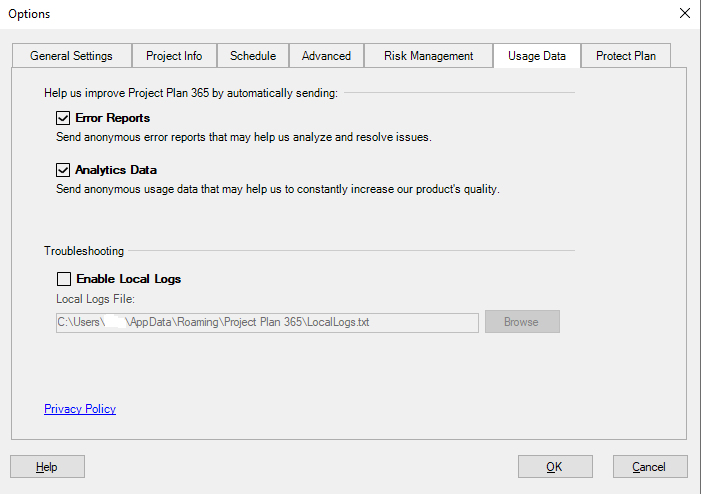Click the Help button
701x494 pixels.
point(47,467)
